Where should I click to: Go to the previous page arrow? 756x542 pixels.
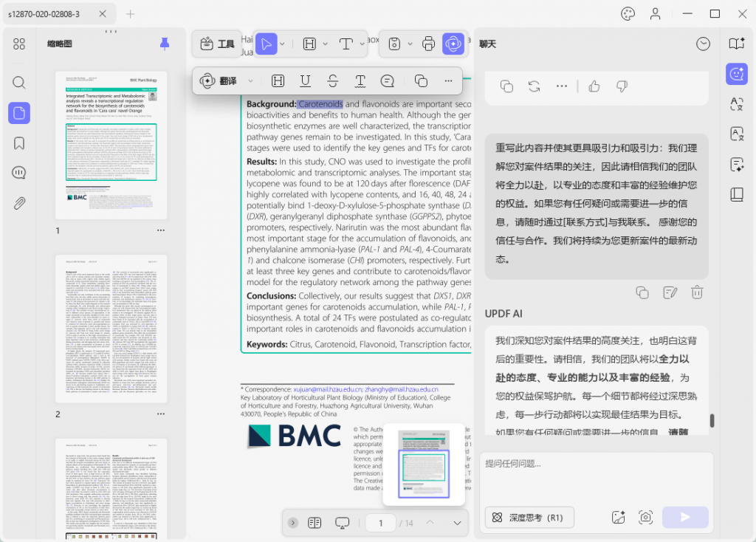click(430, 523)
